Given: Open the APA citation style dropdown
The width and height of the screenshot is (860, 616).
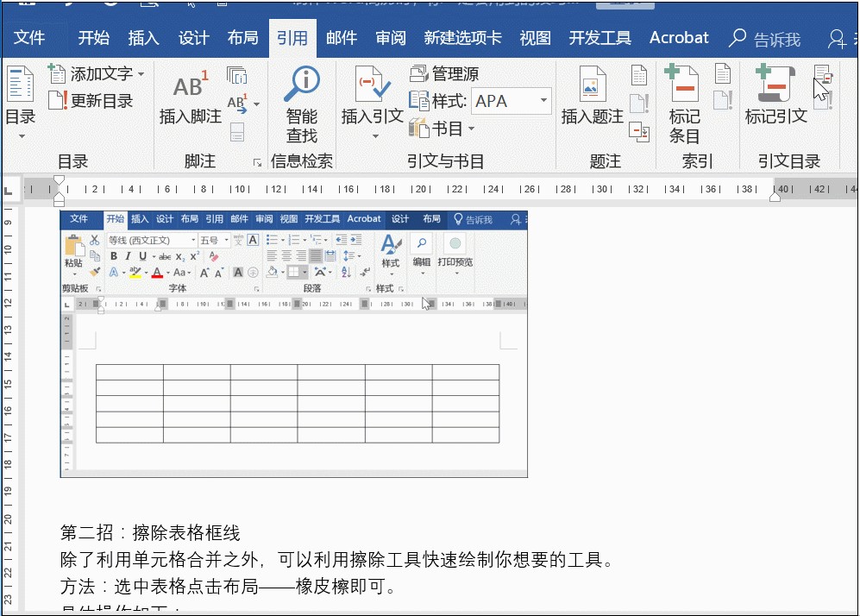Looking at the screenshot, I should 543,101.
